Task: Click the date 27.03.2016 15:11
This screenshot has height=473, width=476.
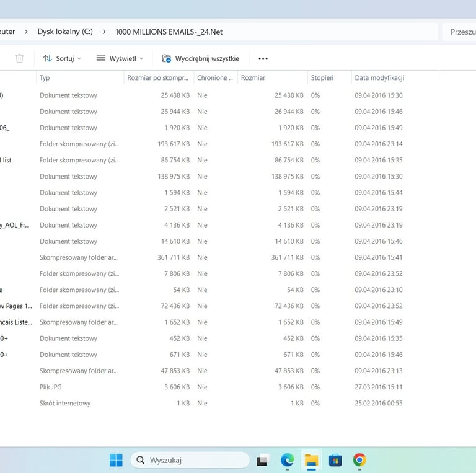Action: (x=378, y=387)
